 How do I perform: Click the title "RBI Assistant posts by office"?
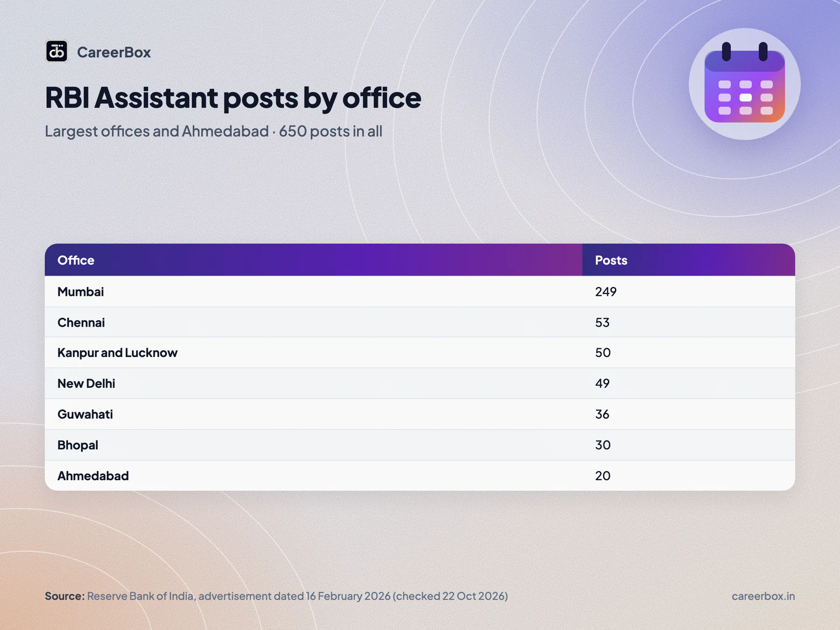(x=233, y=98)
